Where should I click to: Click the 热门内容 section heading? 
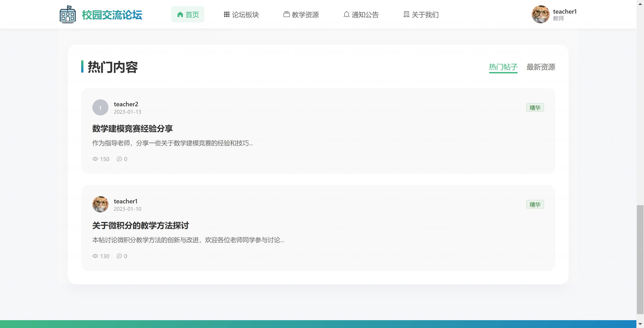(113, 67)
